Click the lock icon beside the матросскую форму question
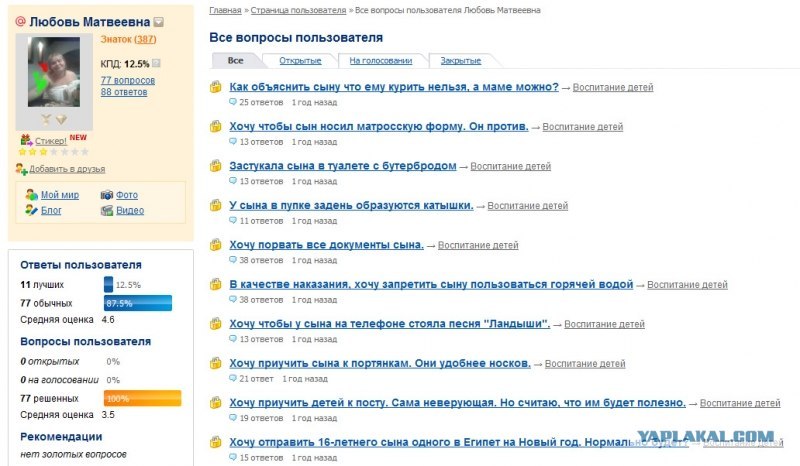 pos(216,126)
